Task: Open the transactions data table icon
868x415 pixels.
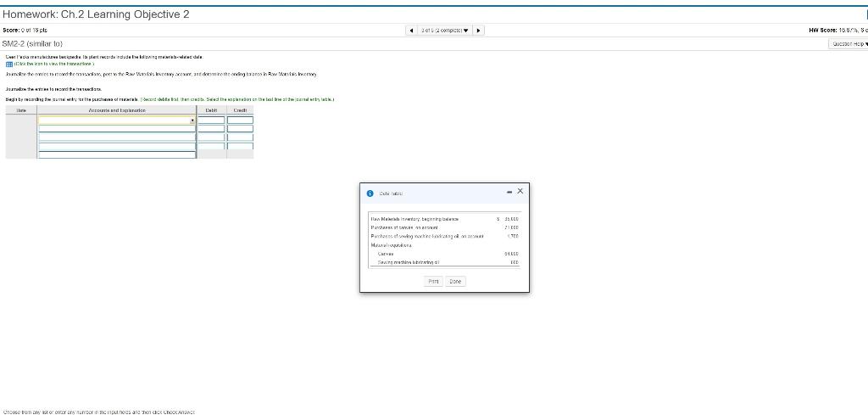Action: (x=8, y=64)
